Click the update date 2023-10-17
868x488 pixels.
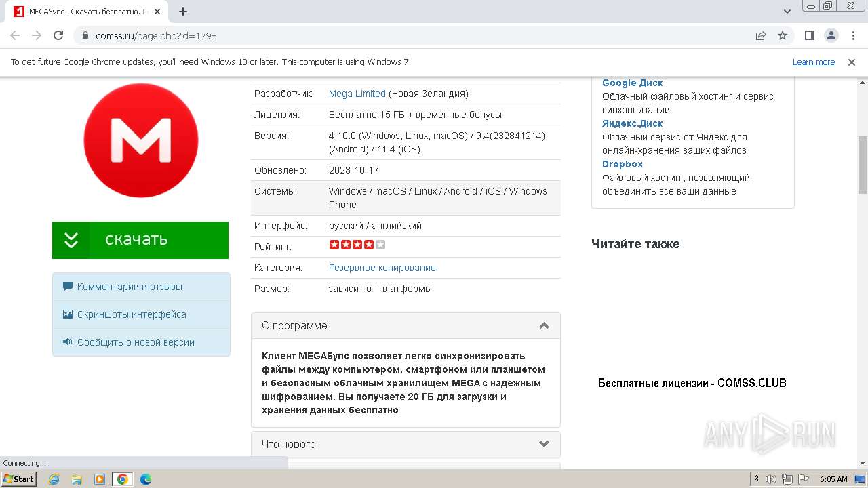click(354, 170)
